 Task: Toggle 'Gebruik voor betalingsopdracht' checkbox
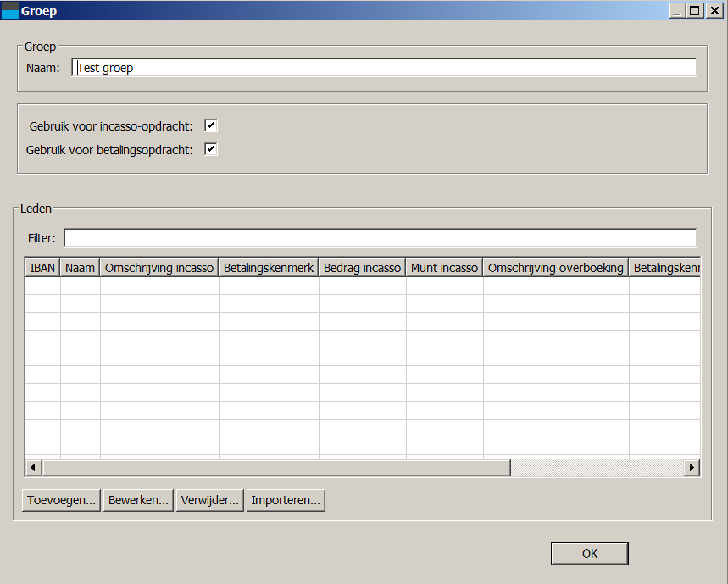coord(211,150)
